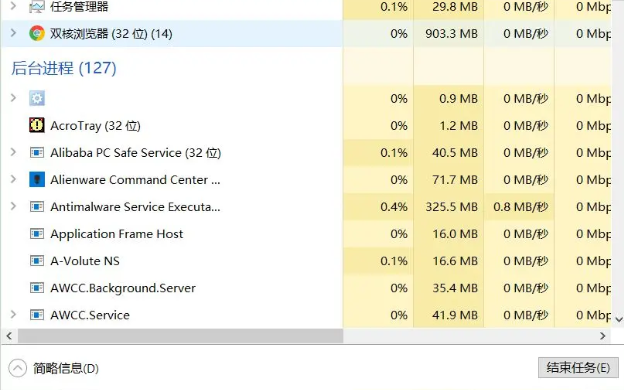Select the 双核浏览器 Chrome-style icon
The height and width of the screenshot is (390, 624).
click(x=37, y=33)
